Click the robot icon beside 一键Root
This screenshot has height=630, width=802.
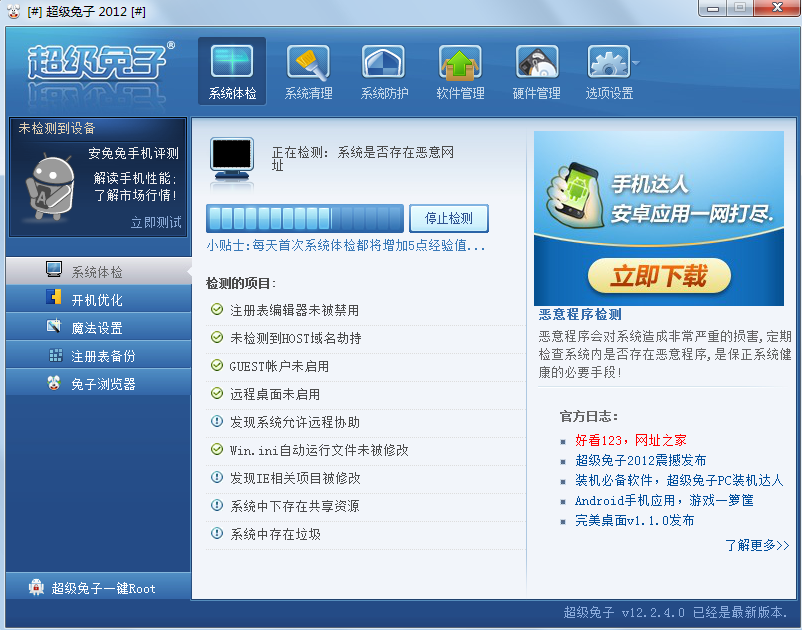pos(36,587)
